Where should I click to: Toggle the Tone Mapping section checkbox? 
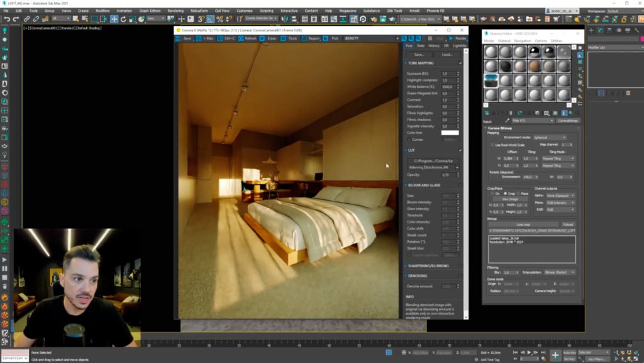tap(460, 63)
